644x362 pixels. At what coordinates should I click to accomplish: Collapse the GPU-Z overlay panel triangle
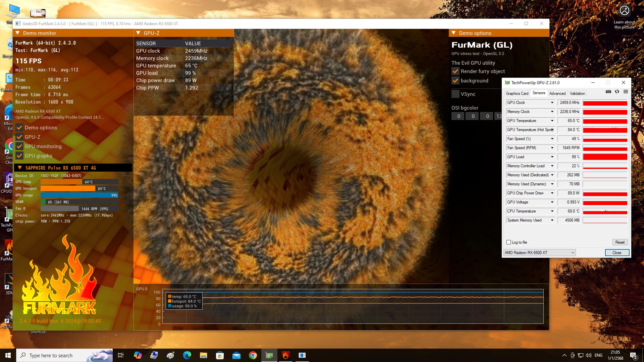point(138,33)
